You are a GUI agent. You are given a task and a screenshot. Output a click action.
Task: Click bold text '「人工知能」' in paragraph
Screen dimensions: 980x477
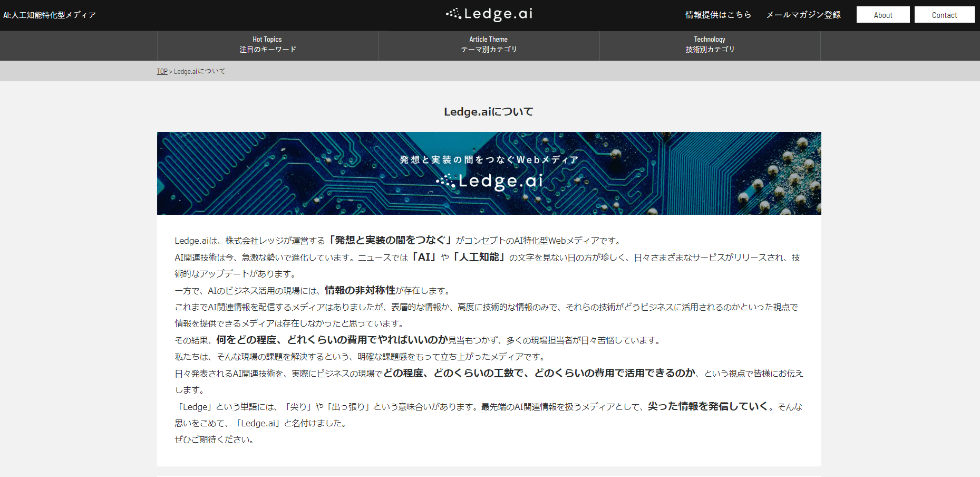tap(479, 257)
